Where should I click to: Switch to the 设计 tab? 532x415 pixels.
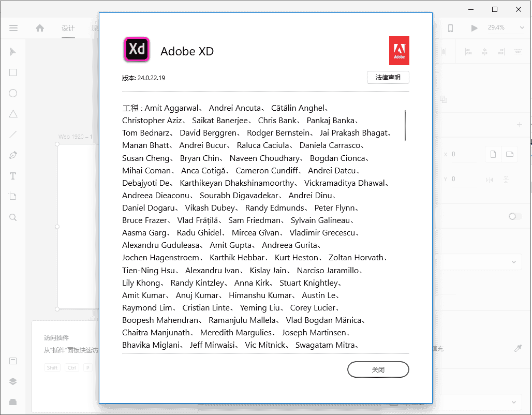pyautogui.click(x=68, y=28)
